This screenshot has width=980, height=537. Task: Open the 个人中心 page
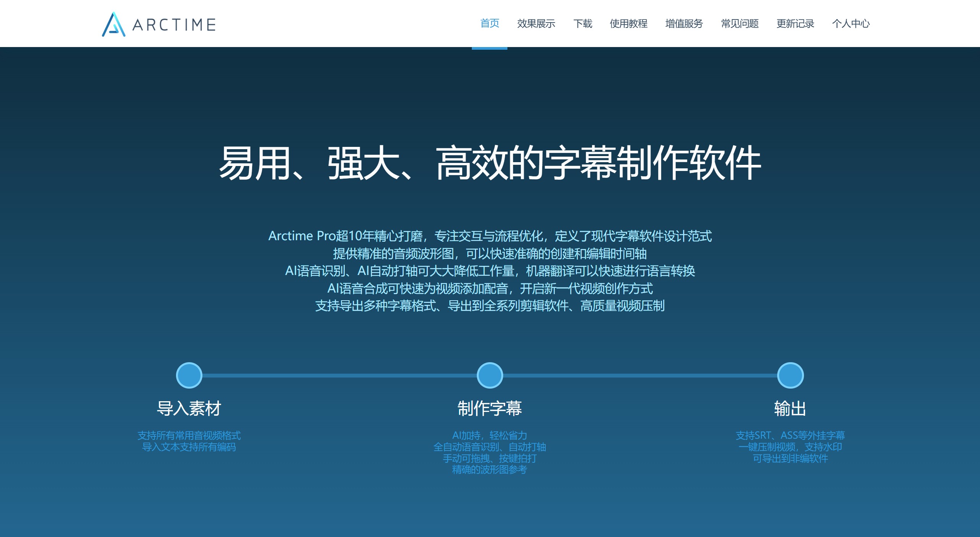tap(850, 24)
